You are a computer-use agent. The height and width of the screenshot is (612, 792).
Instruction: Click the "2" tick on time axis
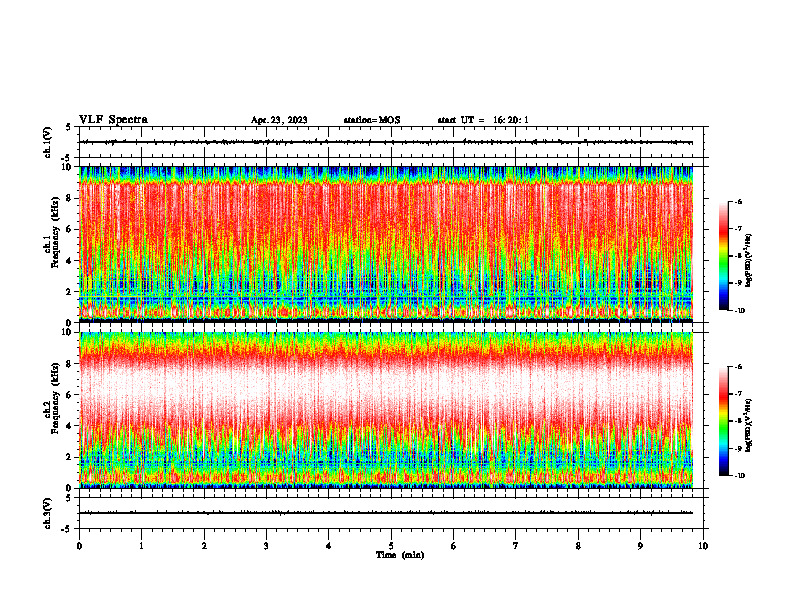(204, 546)
